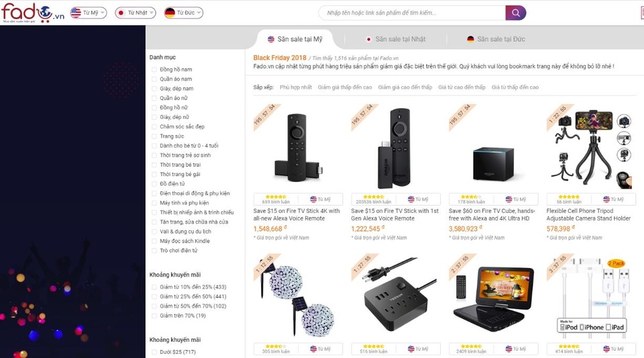Expand the Từ Mỹ dropdown

pos(89,13)
